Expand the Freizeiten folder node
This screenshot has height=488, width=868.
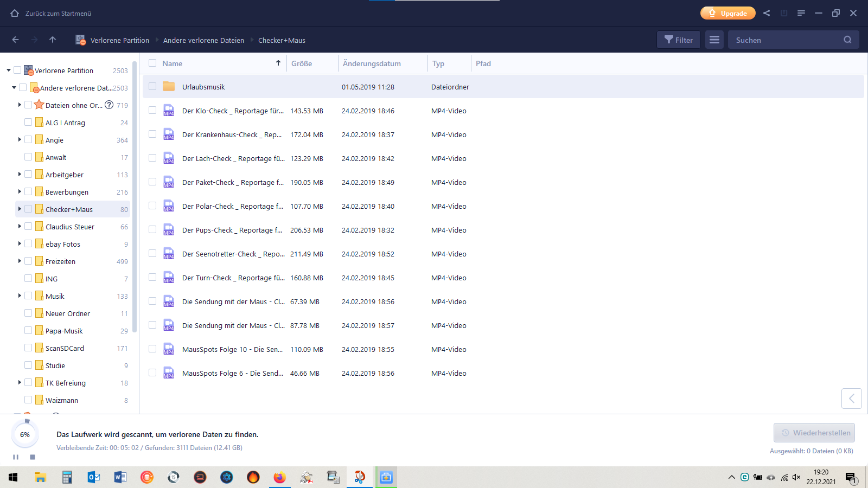[20, 261]
